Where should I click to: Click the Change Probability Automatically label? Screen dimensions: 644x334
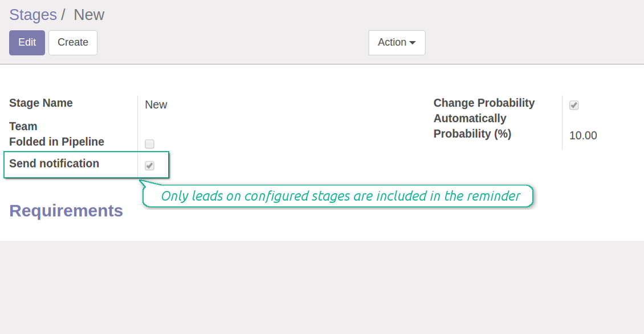(484, 111)
